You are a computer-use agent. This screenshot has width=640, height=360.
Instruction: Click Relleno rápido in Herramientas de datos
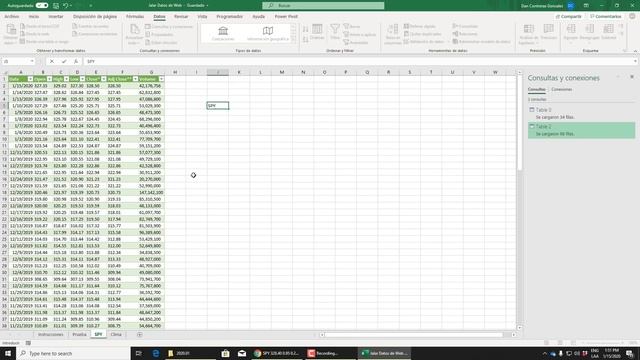[420, 26]
